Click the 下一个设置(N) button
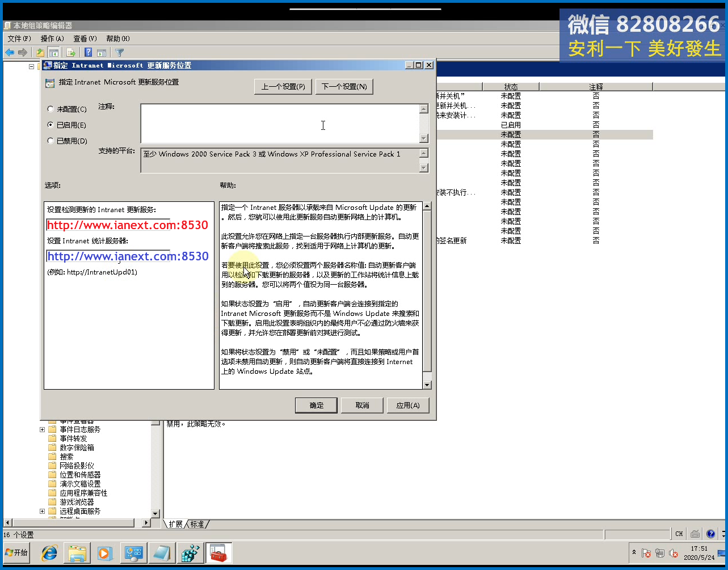Image resolution: width=728 pixels, height=570 pixels. point(344,87)
